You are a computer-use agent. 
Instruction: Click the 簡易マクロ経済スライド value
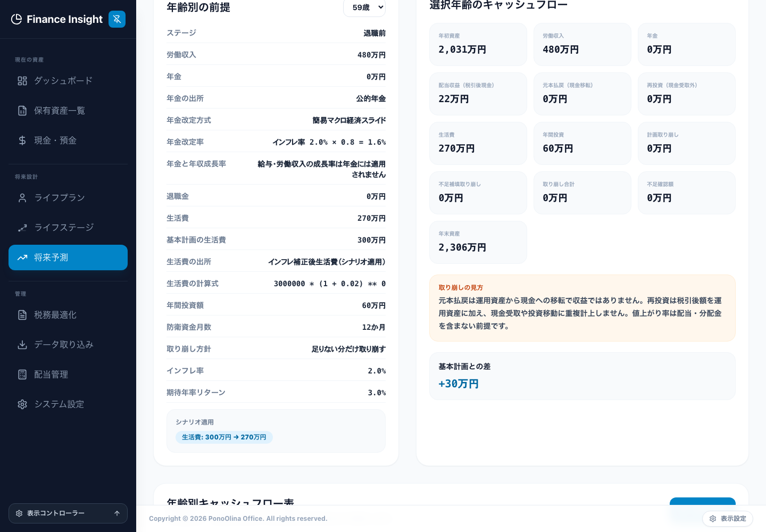coord(349,120)
